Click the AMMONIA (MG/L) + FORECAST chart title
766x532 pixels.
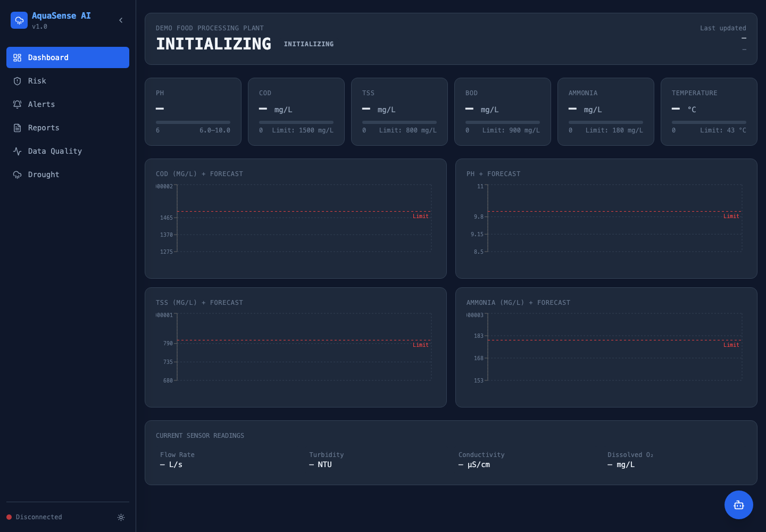[519, 303]
